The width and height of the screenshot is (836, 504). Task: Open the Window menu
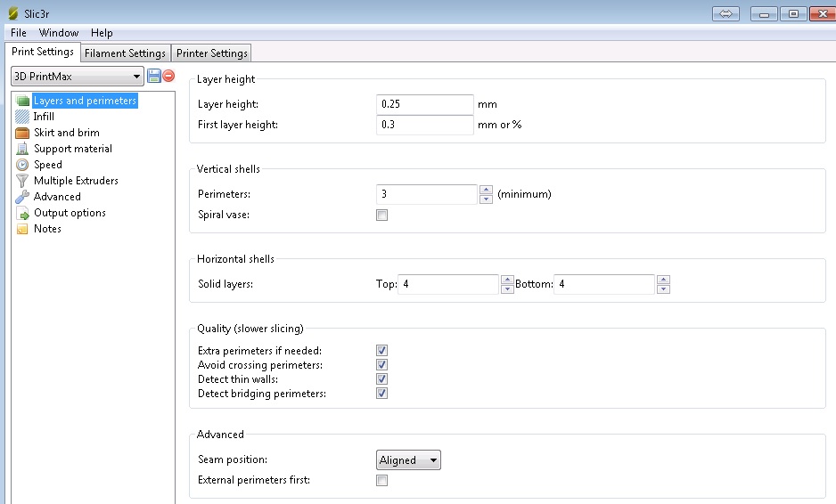59,33
